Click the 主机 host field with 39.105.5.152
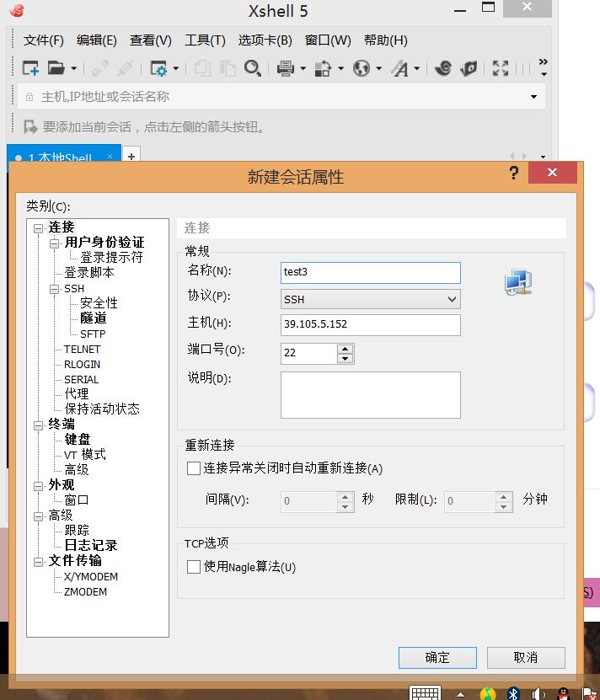The width and height of the screenshot is (600, 700). click(x=370, y=324)
